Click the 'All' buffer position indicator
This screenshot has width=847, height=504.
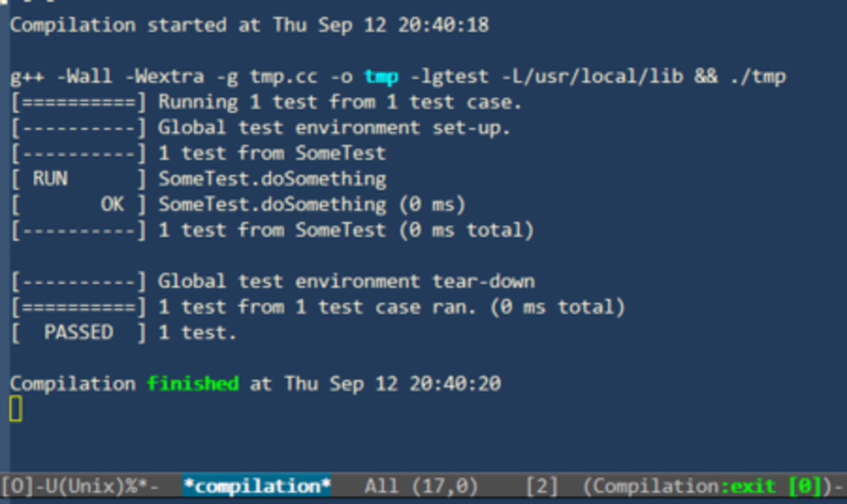(x=380, y=486)
